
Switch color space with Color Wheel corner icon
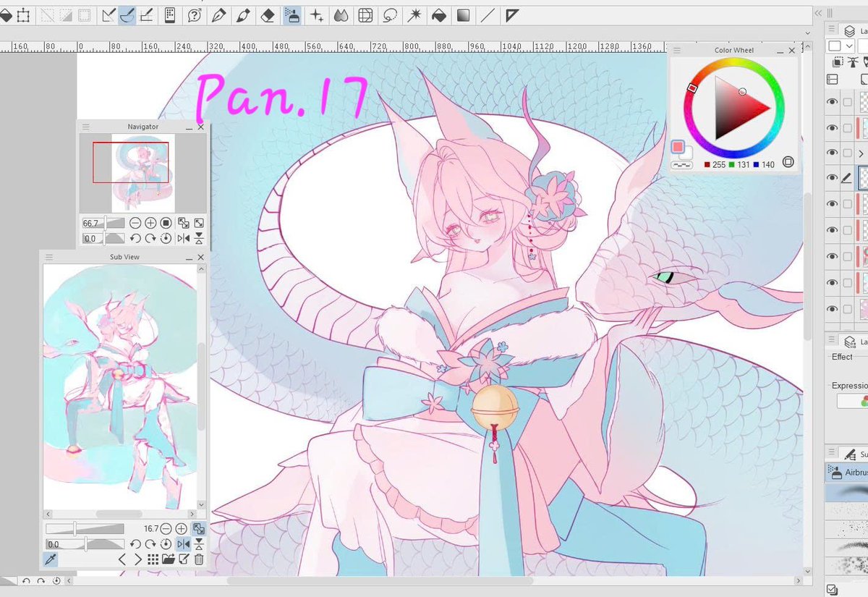(x=788, y=163)
